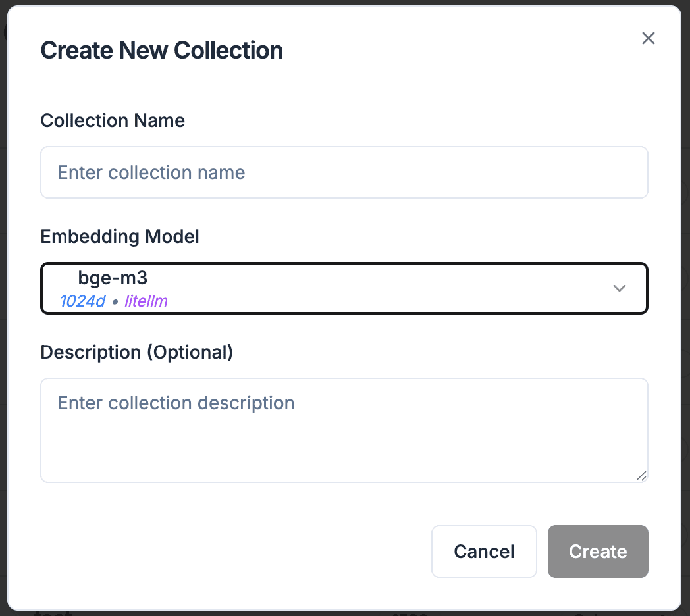Click the blank lower area of the description box

[342, 454]
